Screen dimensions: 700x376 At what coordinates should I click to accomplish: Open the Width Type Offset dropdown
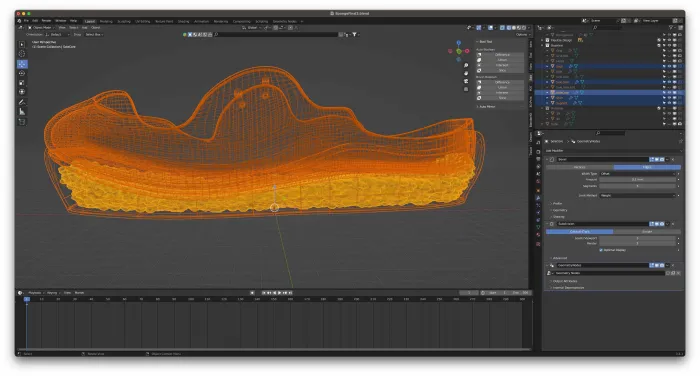click(637, 174)
